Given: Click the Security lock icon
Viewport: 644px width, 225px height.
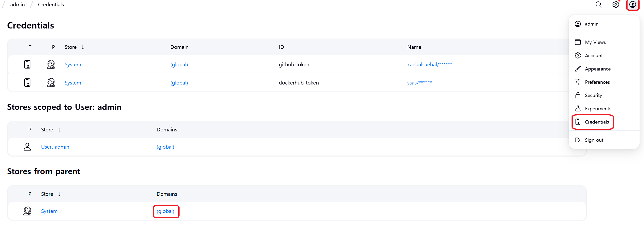Looking at the screenshot, I should coord(578,95).
